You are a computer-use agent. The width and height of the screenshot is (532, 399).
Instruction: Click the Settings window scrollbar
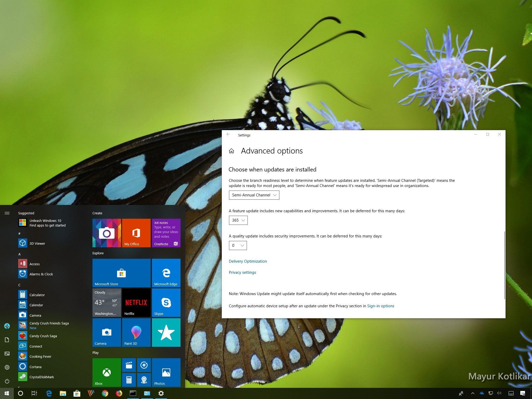(x=504, y=265)
